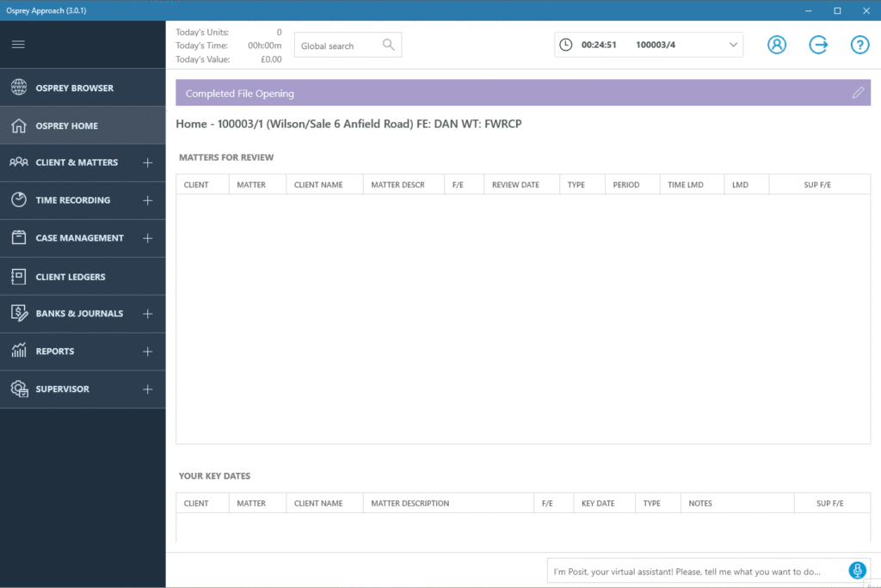Click the Case Management calendar icon
Screen dimensions: 881x588
(x=19, y=237)
